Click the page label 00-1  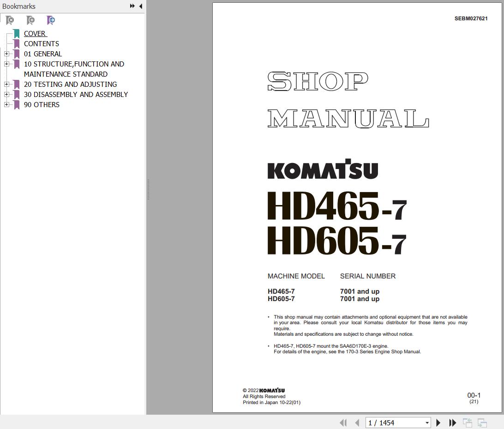[474, 395]
